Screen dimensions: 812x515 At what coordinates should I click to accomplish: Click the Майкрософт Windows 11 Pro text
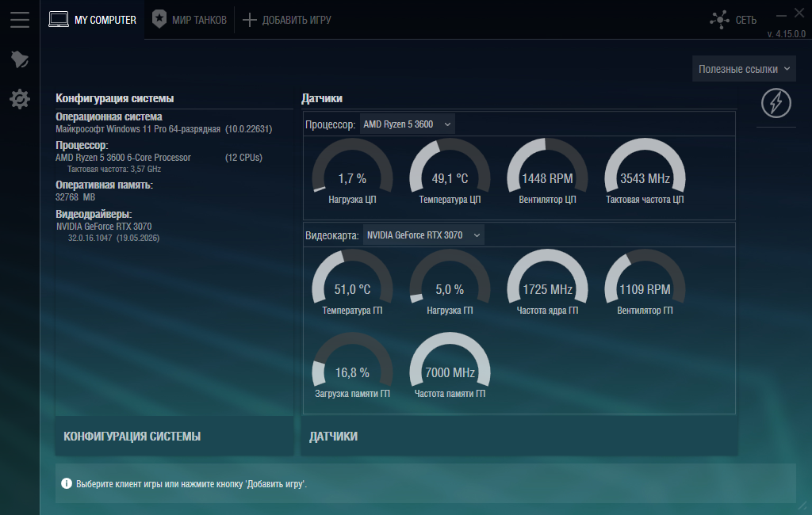[138, 129]
